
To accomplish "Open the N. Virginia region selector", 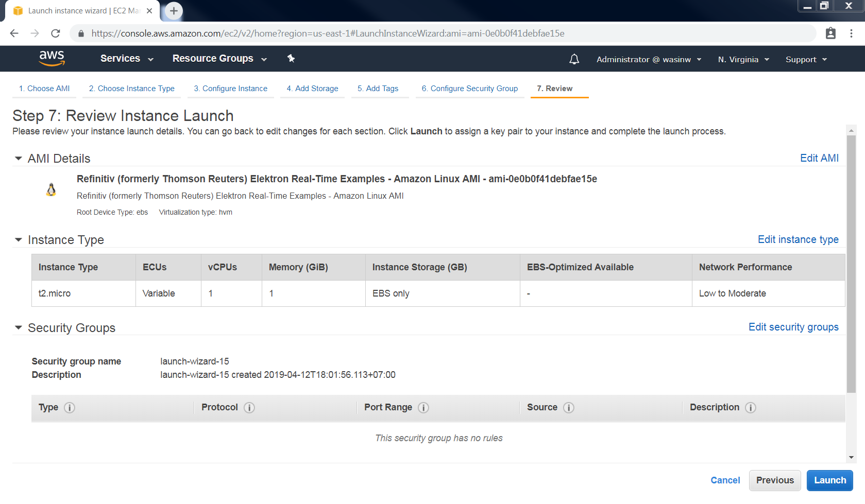I will (x=743, y=60).
